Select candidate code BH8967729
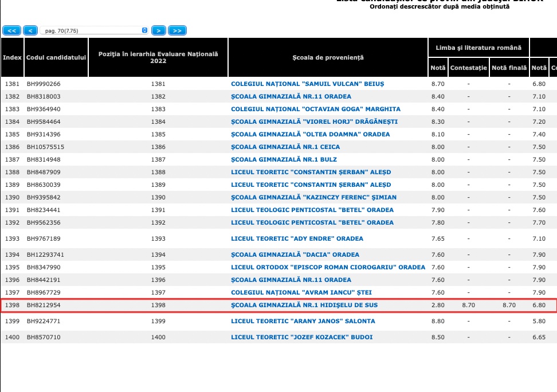The height and width of the screenshot is (392, 557). pyautogui.click(x=44, y=292)
